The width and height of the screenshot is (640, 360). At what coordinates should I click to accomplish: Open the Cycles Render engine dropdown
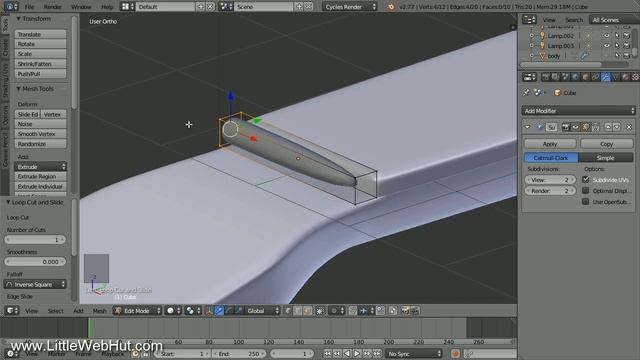tap(350, 7)
